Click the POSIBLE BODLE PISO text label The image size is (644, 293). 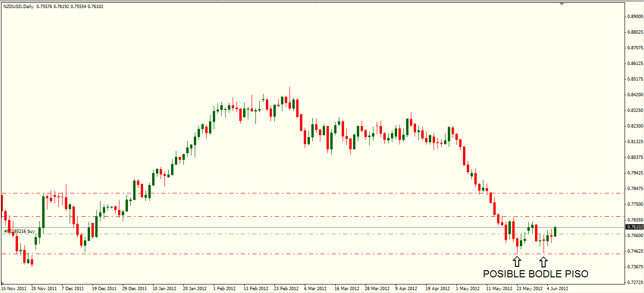[x=535, y=274]
